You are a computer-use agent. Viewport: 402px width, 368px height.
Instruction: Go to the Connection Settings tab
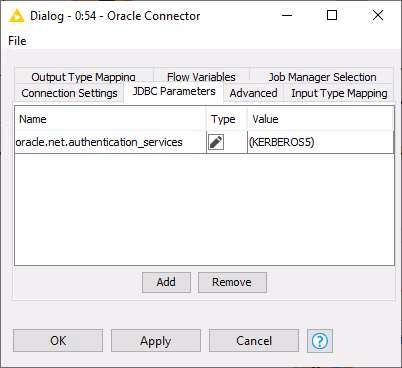(x=69, y=93)
